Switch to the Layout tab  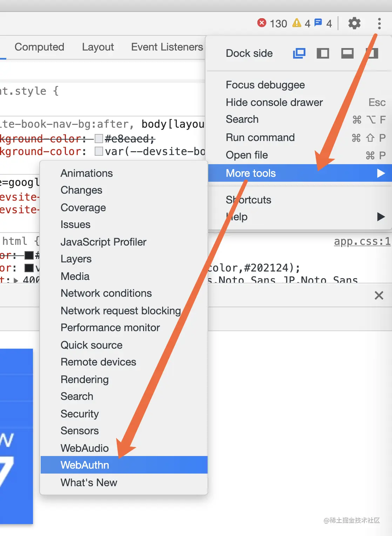(x=98, y=47)
